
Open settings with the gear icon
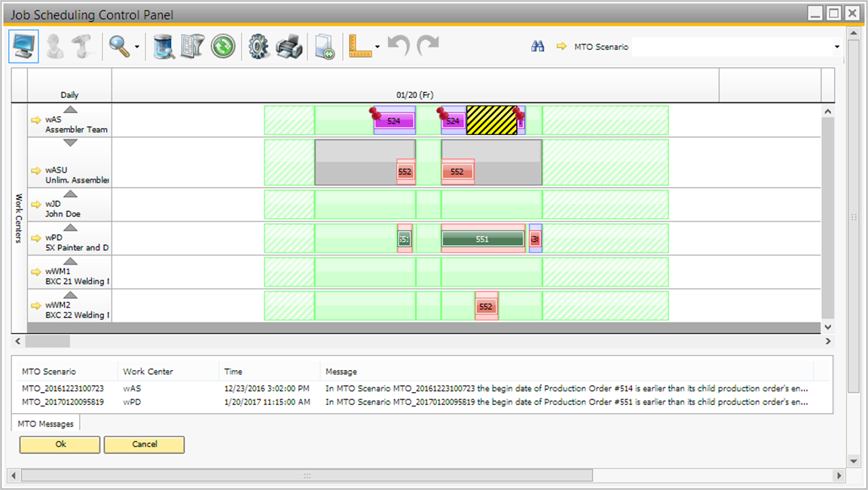[258, 47]
